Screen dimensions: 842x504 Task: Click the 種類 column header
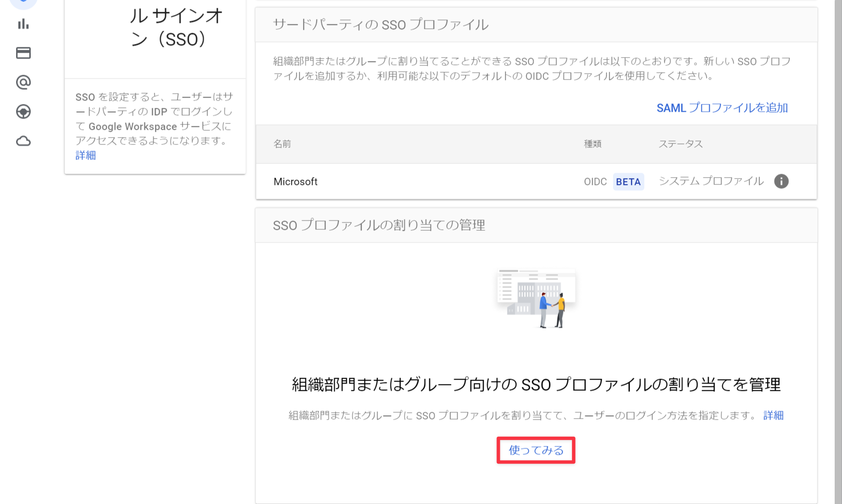pyautogui.click(x=593, y=144)
